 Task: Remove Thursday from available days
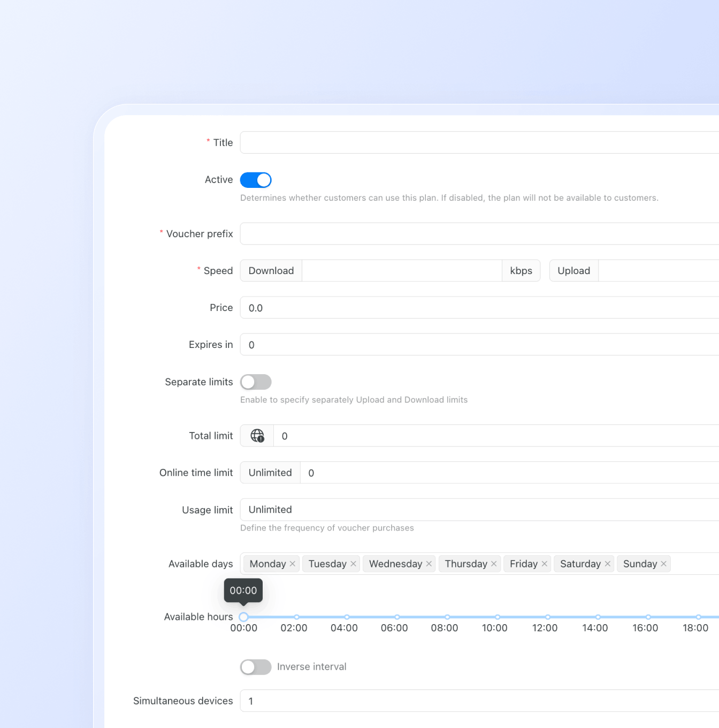click(494, 564)
